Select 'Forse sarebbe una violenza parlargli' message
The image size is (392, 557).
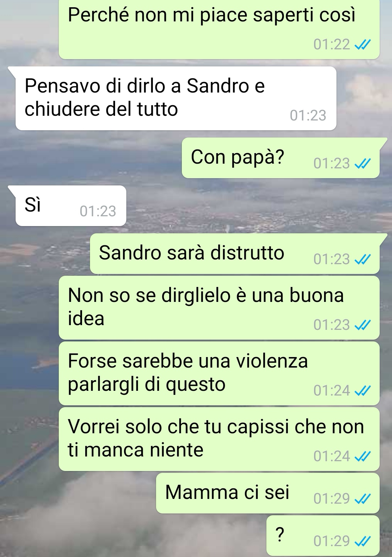219,373
